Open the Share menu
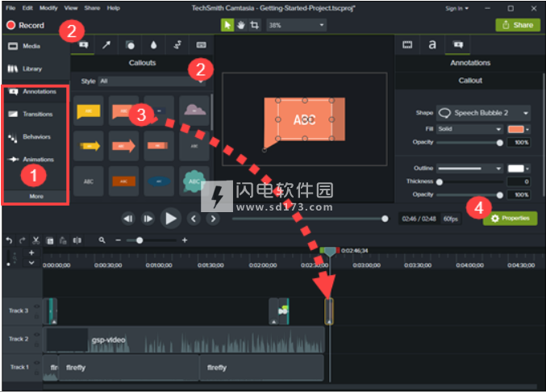This screenshot has height=392, width=546. [x=92, y=7]
